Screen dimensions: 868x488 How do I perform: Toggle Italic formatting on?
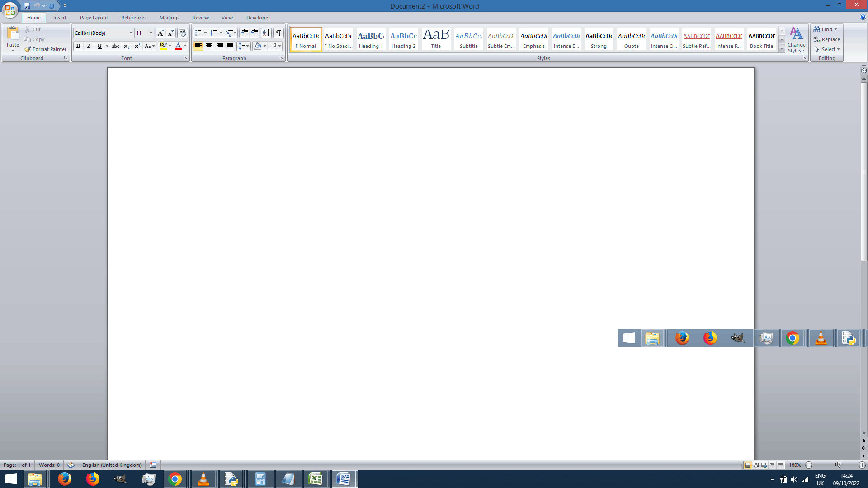tap(89, 46)
